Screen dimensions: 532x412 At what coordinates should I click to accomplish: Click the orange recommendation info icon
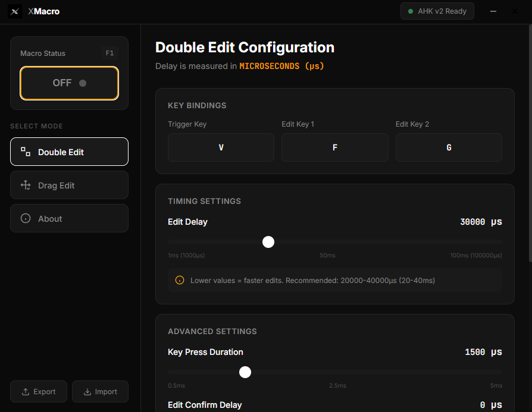(x=180, y=280)
